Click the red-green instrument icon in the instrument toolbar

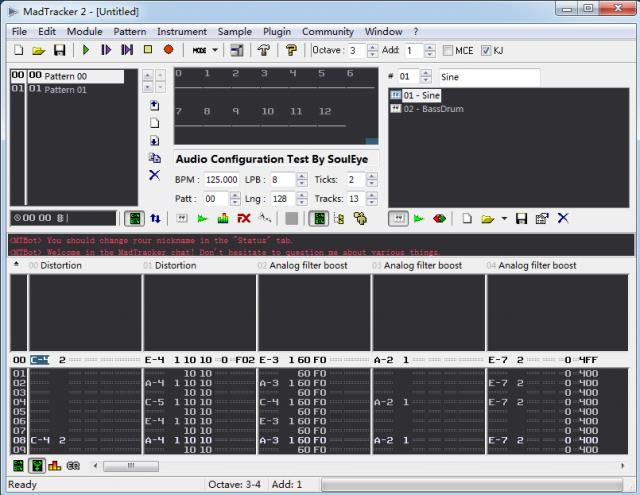439,219
